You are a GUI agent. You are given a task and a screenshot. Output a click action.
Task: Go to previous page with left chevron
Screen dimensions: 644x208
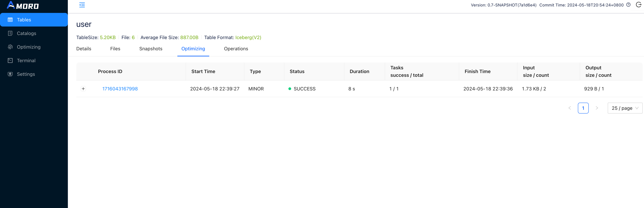coord(570,108)
